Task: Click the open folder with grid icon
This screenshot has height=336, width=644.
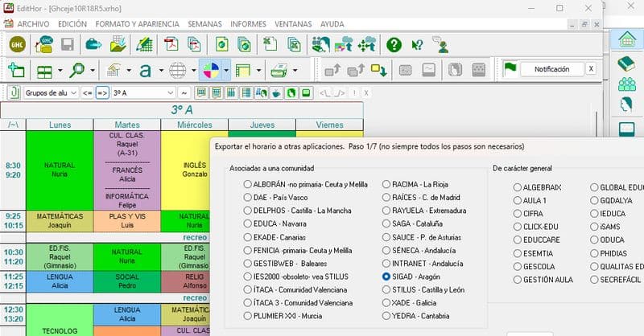Action: (x=118, y=44)
